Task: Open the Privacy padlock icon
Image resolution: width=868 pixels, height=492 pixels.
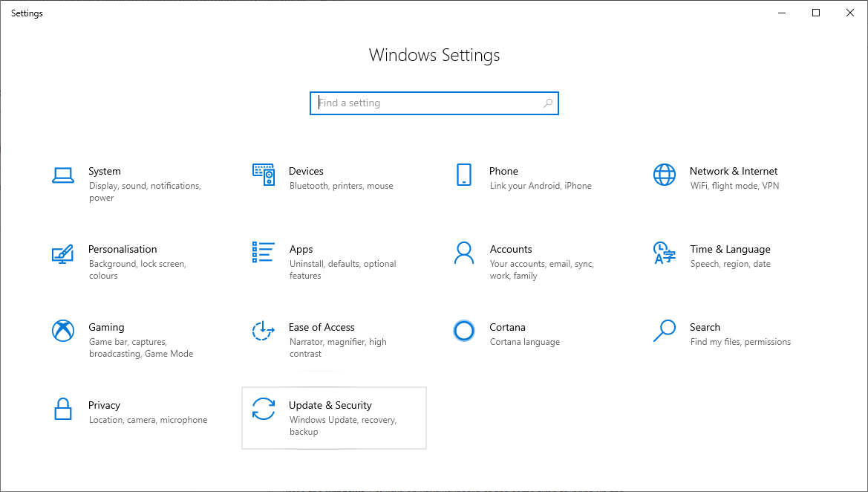Action: tap(63, 409)
